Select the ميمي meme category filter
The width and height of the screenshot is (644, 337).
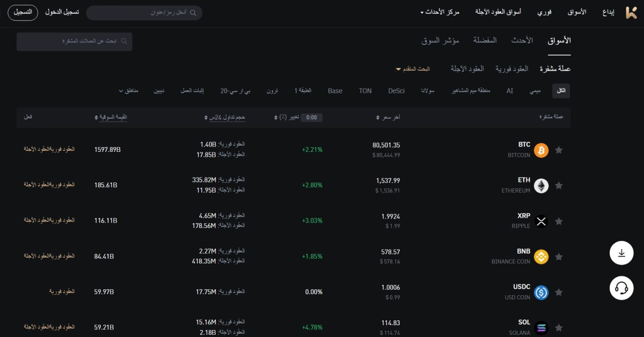point(535,91)
